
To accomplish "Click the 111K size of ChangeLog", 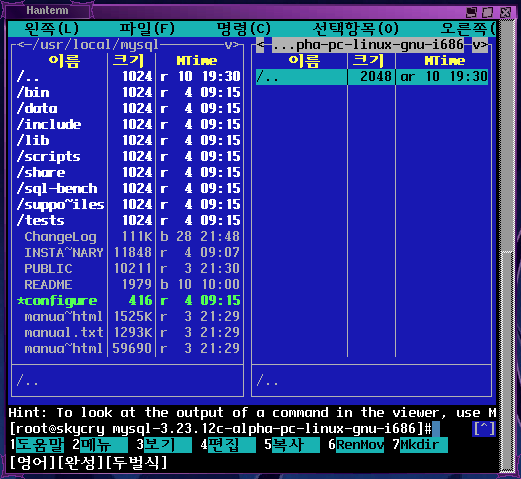I will point(137,237).
